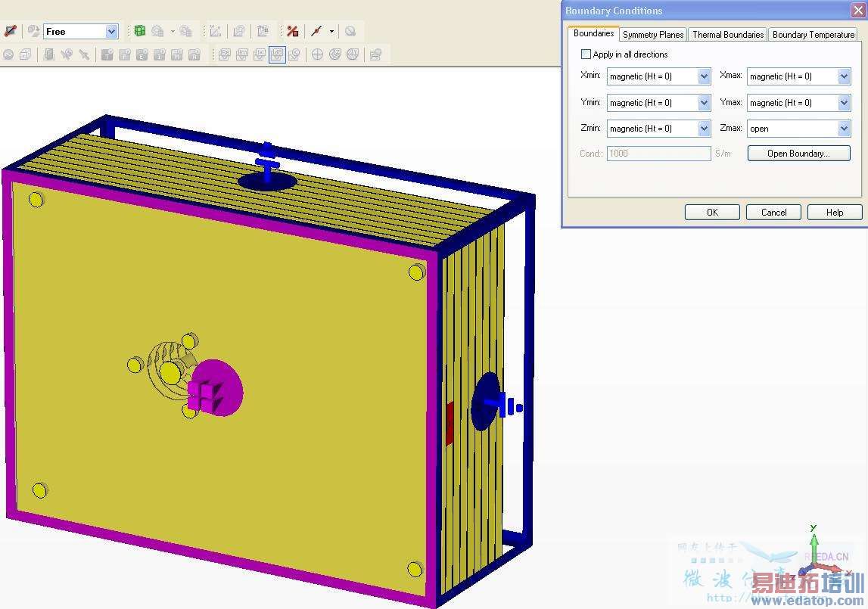Click the greyed axis plot icon
This screenshot has width=868, height=609.
pyautogui.click(x=216, y=31)
